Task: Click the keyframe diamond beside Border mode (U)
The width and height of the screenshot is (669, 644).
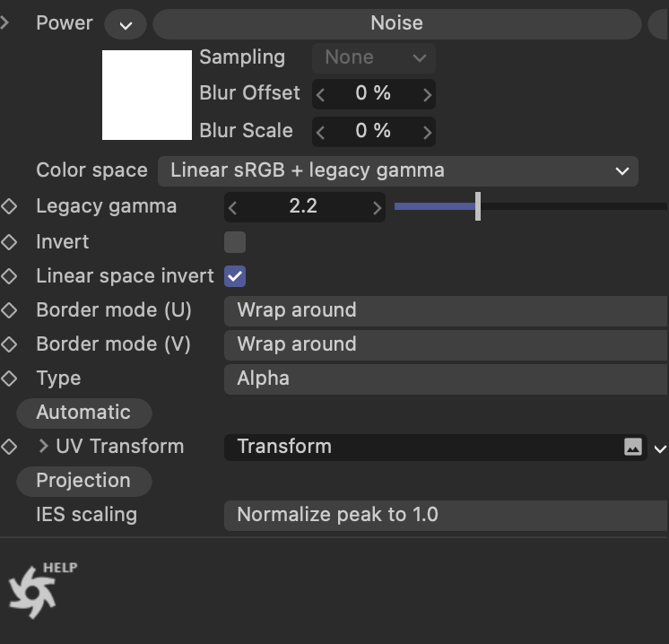Action: point(9,310)
